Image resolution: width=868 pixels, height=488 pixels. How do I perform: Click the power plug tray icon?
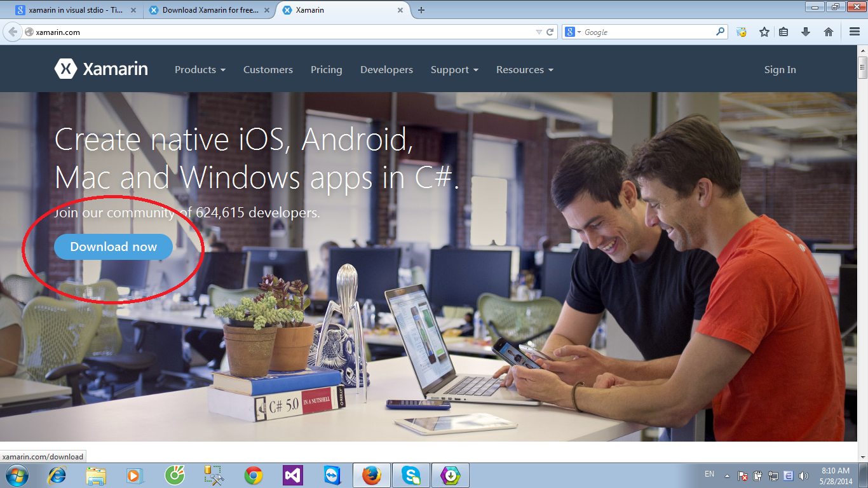click(758, 475)
